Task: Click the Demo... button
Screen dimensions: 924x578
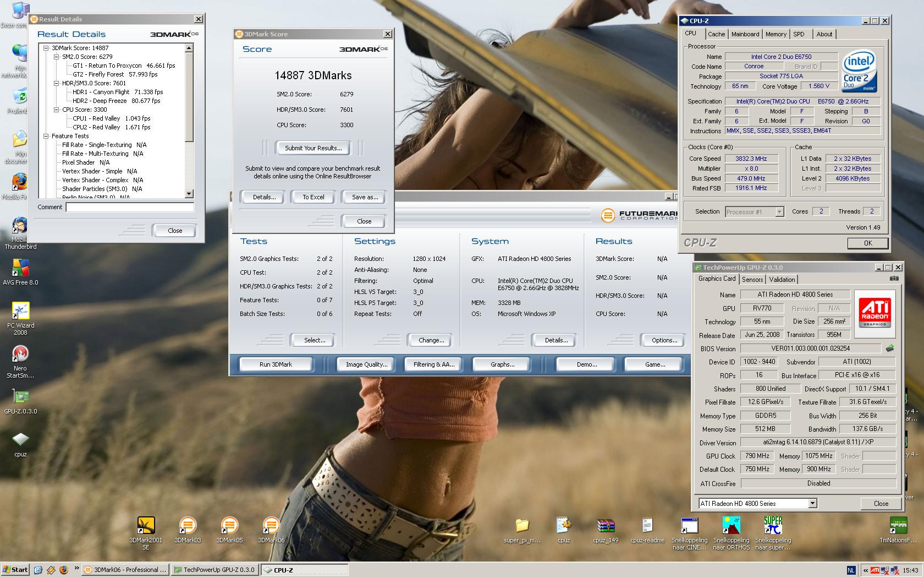Action: [x=586, y=364]
